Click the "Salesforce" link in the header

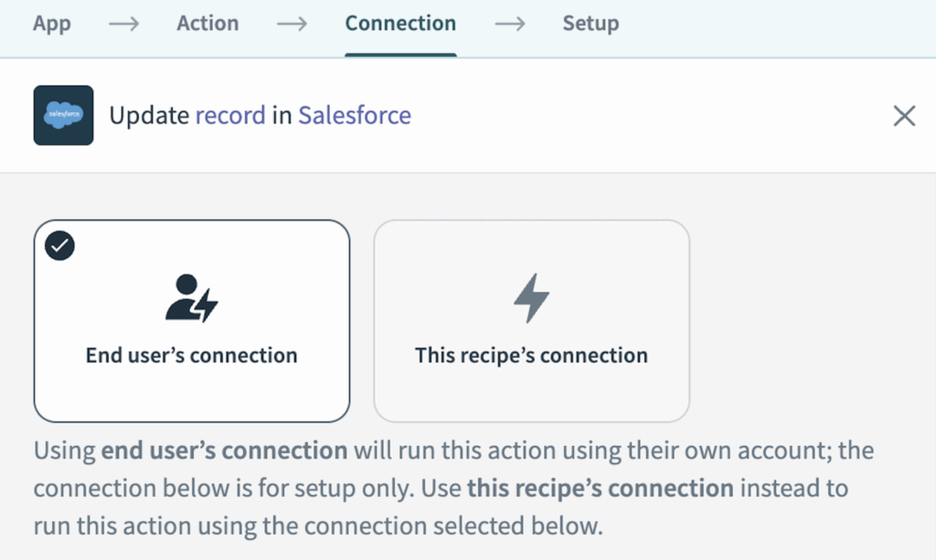[355, 116]
